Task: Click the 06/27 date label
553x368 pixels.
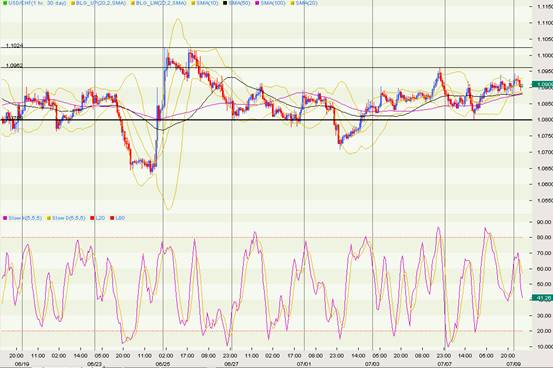Action: [231, 363]
